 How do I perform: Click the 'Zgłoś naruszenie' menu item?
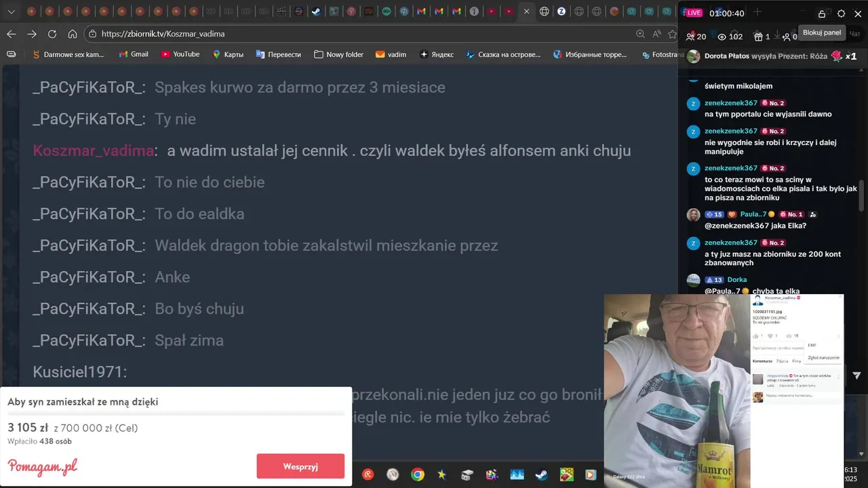tap(823, 358)
